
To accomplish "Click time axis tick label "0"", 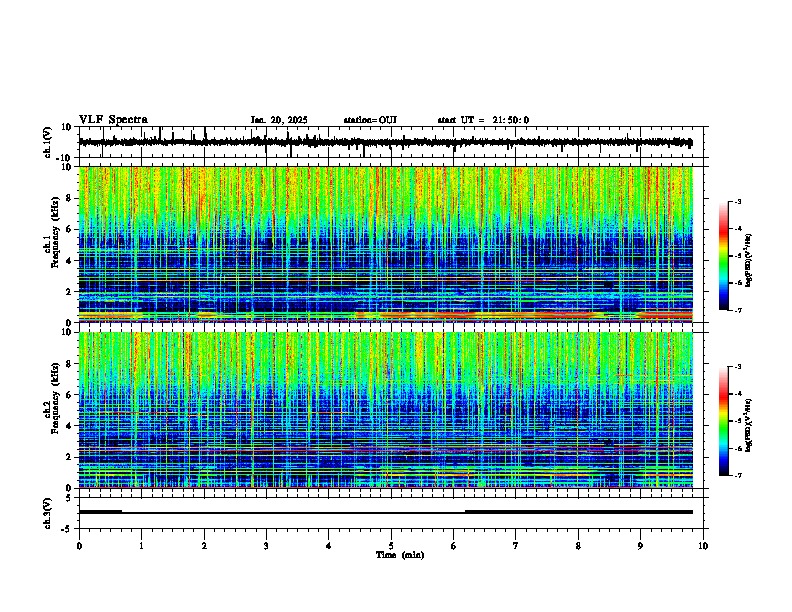I will click(79, 546).
